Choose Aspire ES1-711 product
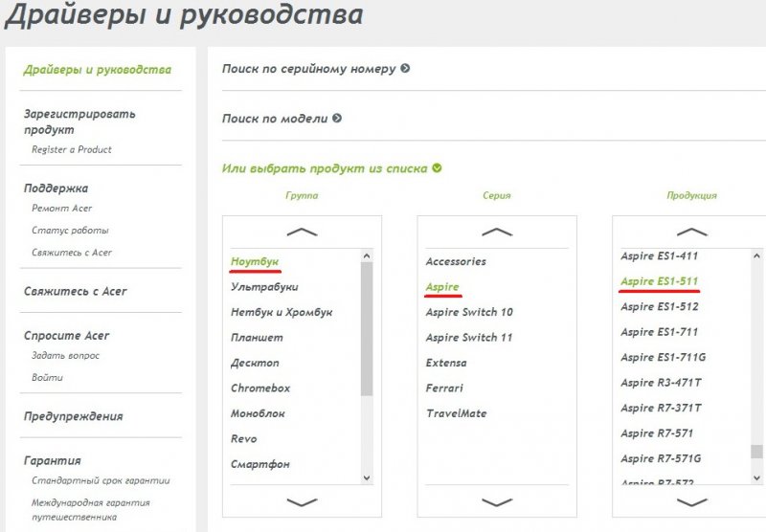 click(659, 332)
